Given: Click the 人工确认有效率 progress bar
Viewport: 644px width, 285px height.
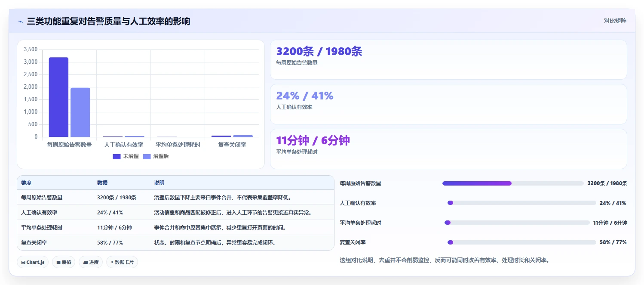Looking at the screenshot, I should tap(522, 203).
